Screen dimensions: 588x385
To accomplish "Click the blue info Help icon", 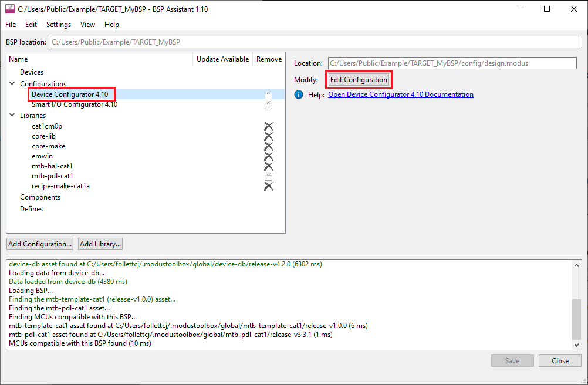I will point(299,94).
